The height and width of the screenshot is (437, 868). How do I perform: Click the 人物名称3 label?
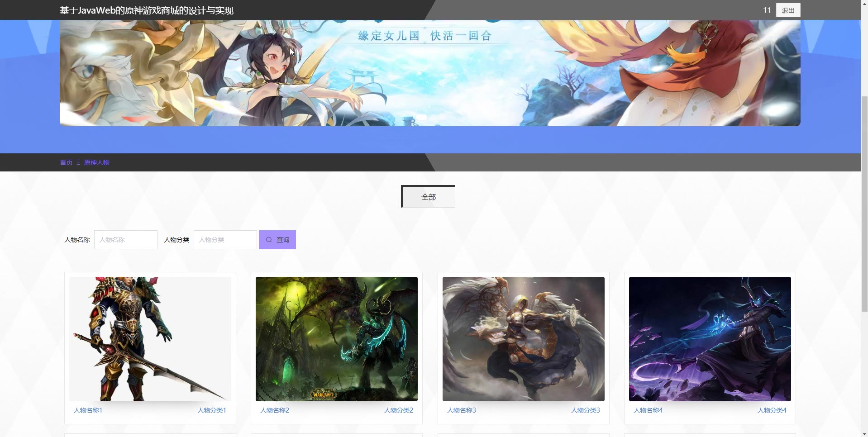(x=462, y=410)
